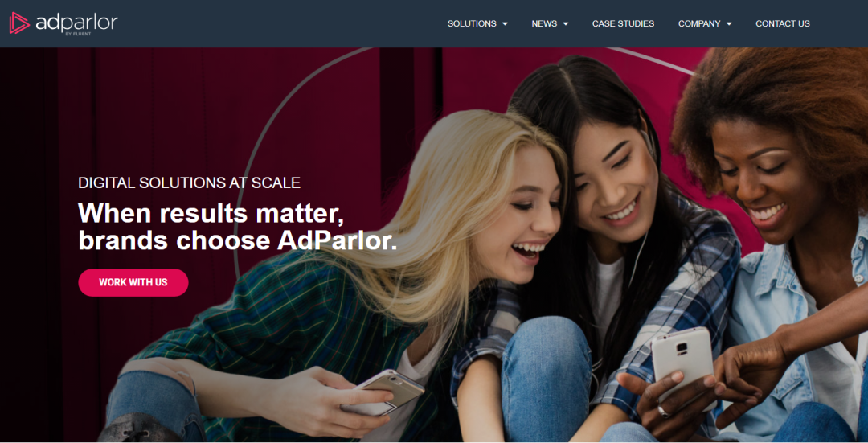Expand the News dropdown arrow

(565, 24)
